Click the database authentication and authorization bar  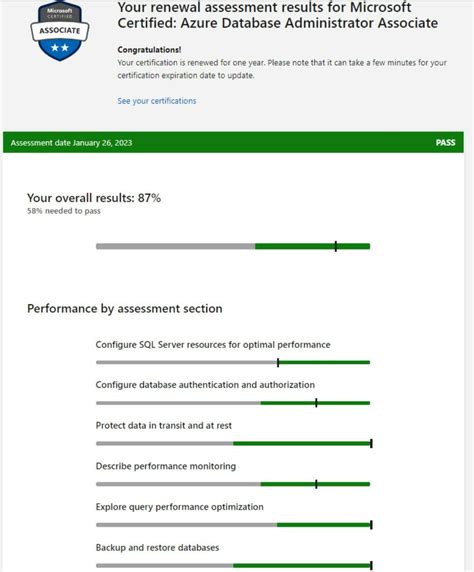233,403
